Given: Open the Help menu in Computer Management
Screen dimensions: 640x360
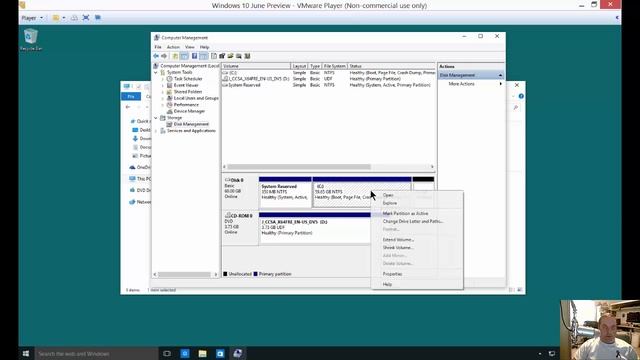Looking at the screenshot, I should tap(204, 47).
